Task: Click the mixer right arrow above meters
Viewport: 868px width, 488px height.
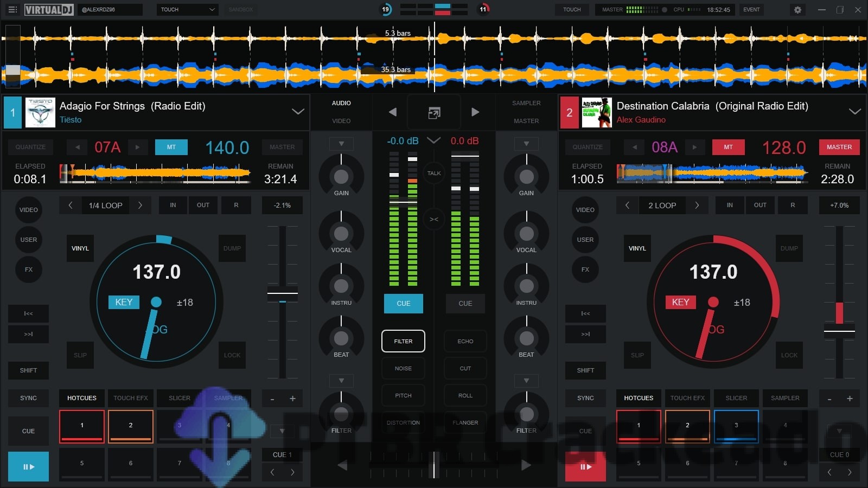Action: (475, 112)
